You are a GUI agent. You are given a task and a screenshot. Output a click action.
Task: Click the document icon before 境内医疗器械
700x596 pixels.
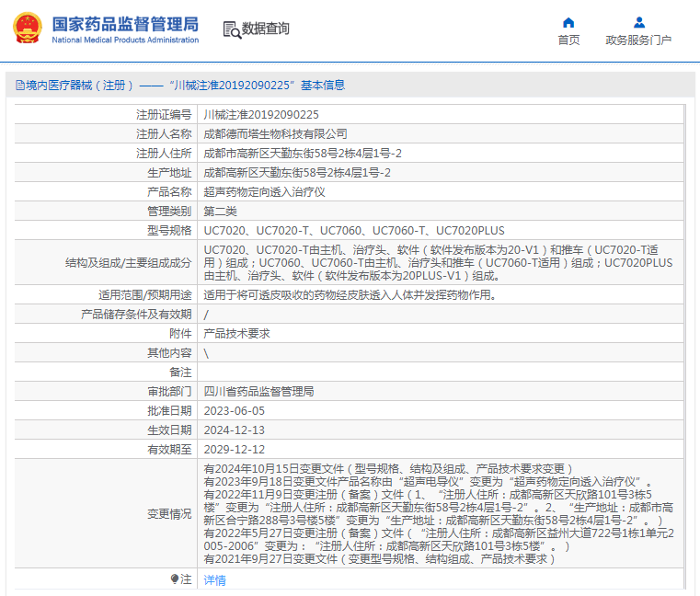point(20,85)
